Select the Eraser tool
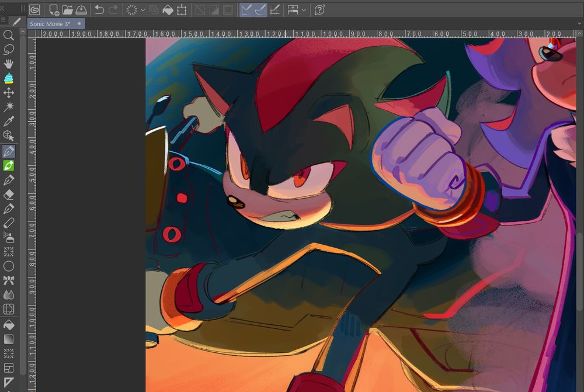This screenshot has width=584, height=392. click(9, 194)
